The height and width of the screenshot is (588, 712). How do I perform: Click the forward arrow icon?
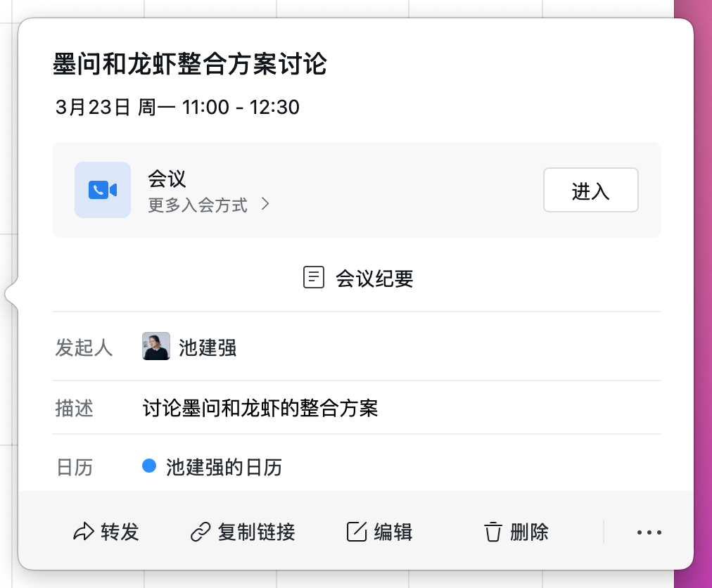(84, 532)
